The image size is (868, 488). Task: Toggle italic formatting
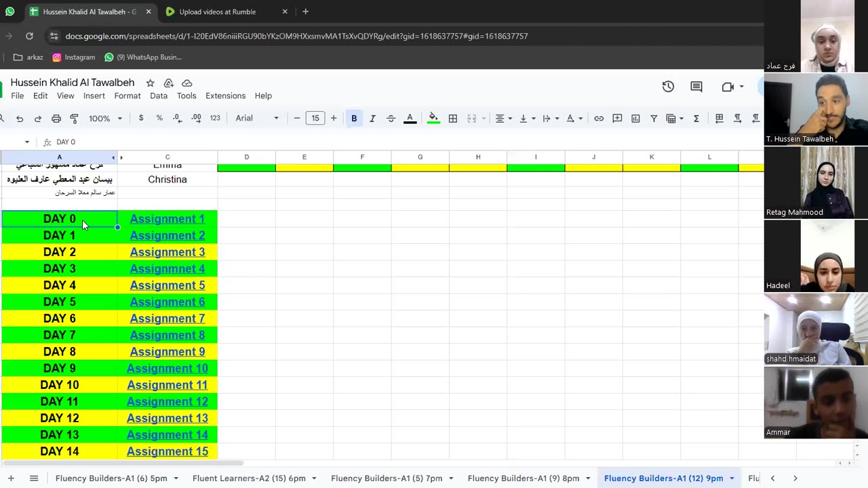(372, 118)
